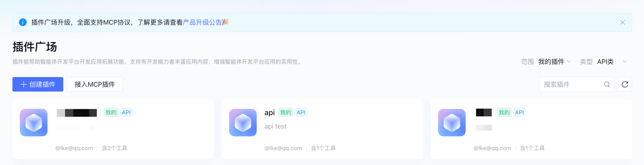Click the magnifier search icon
Viewport: 644px width, 165px height.
(607, 84)
